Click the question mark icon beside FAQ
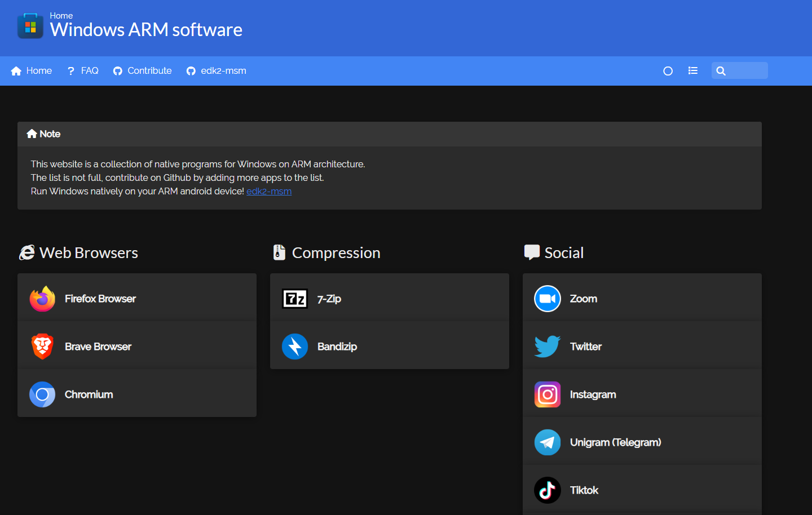The width and height of the screenshot is (812, 515). click(71, 71)
